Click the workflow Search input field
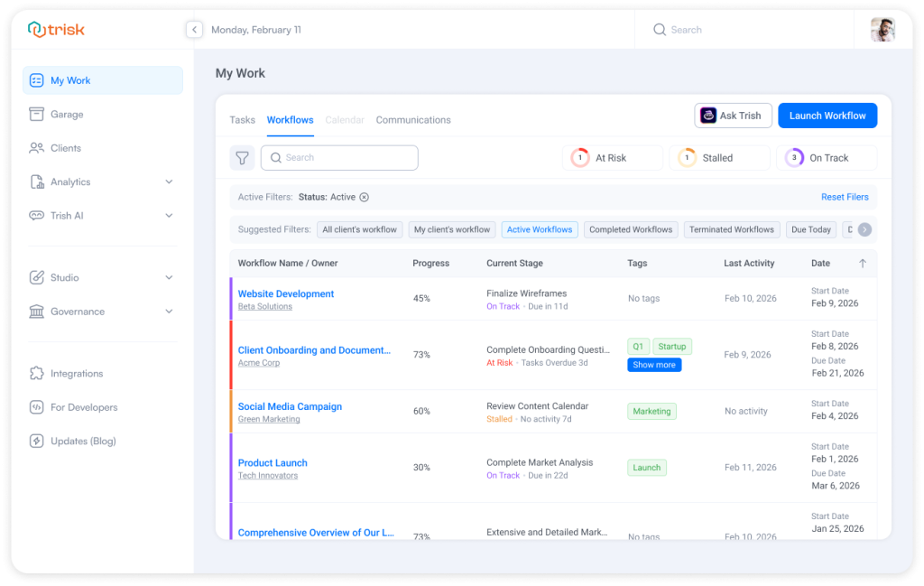924x586 pixels. (x=339, y=157)
